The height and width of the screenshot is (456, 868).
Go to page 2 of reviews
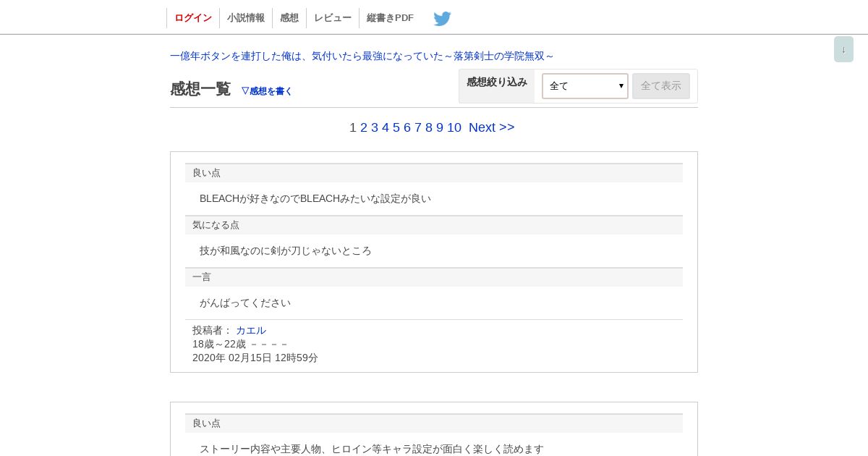pos(364,127)
